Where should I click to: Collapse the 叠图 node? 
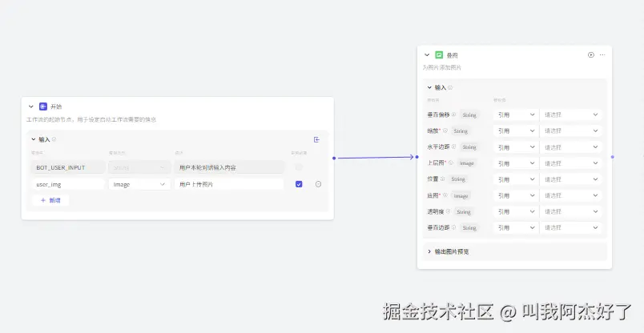[427, 55]
